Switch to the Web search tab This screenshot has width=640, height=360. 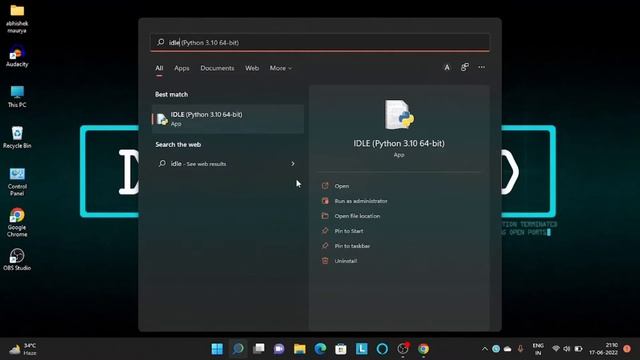(x=252, y=68)
